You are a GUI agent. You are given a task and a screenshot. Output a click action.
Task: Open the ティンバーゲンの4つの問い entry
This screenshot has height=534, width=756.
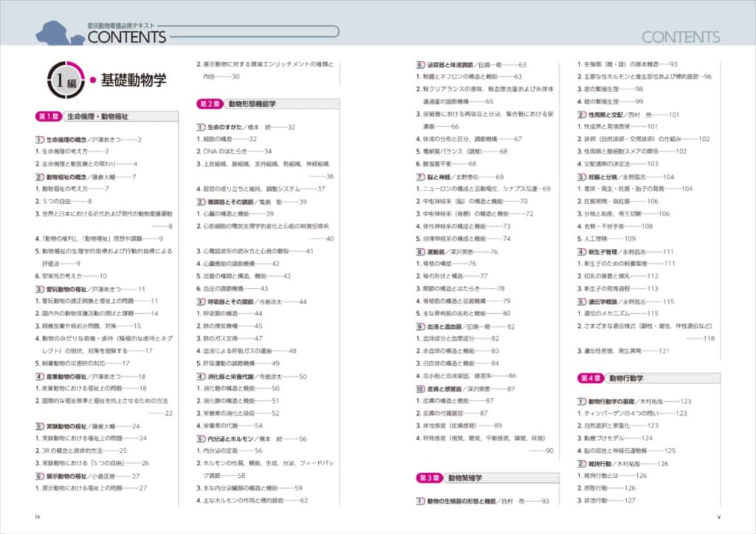[x=632, y=414]
